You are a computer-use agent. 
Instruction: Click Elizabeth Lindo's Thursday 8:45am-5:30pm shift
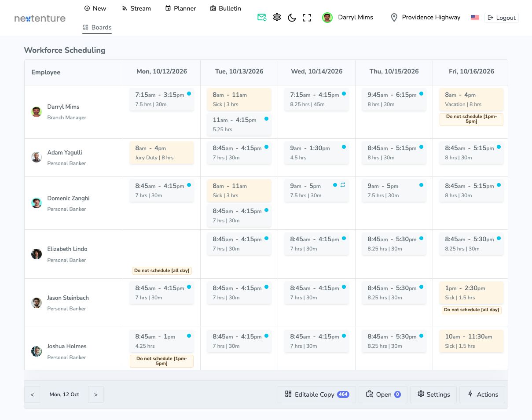click(394, 244)
